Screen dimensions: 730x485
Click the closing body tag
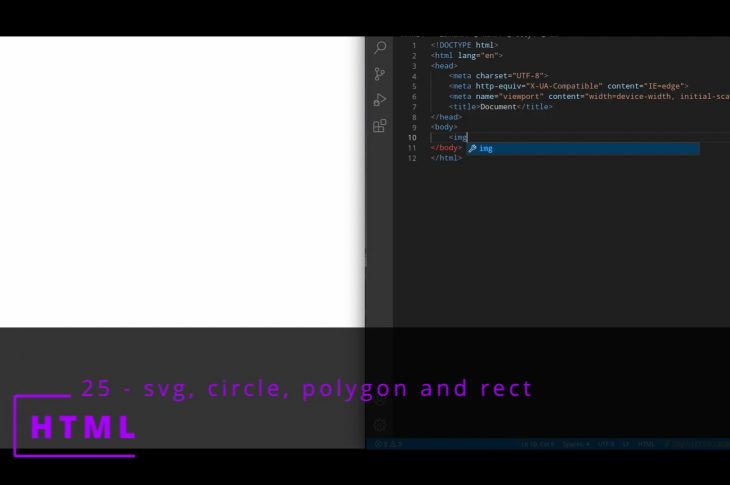446,148
